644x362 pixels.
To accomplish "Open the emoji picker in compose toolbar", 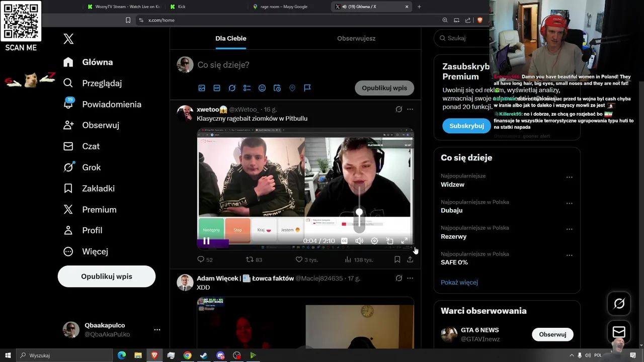I will pos(262,88).
